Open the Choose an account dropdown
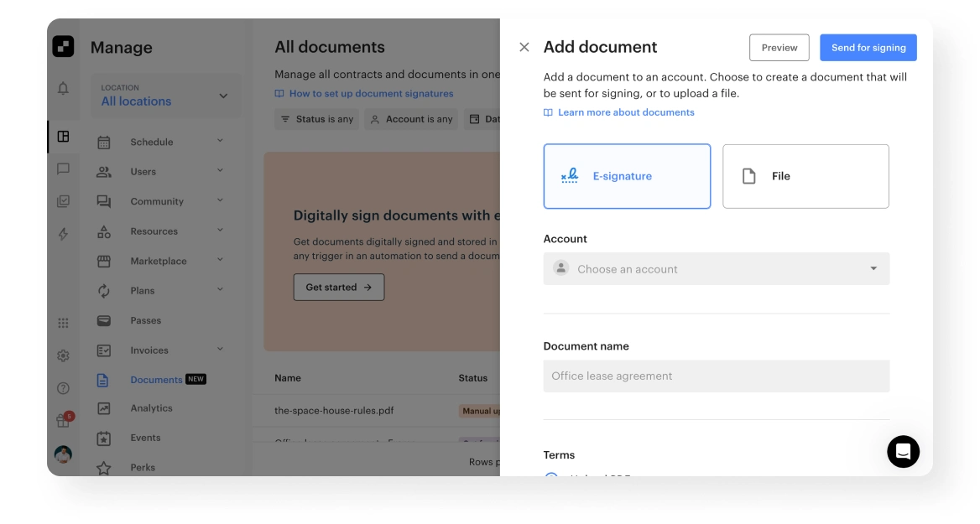 click(716, 269)
